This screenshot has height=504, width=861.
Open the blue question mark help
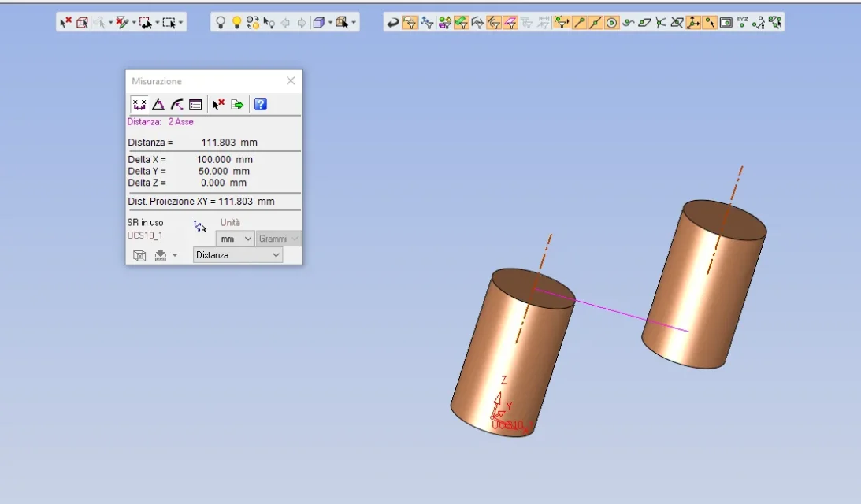pyautogui.click(x=260, y=104)
